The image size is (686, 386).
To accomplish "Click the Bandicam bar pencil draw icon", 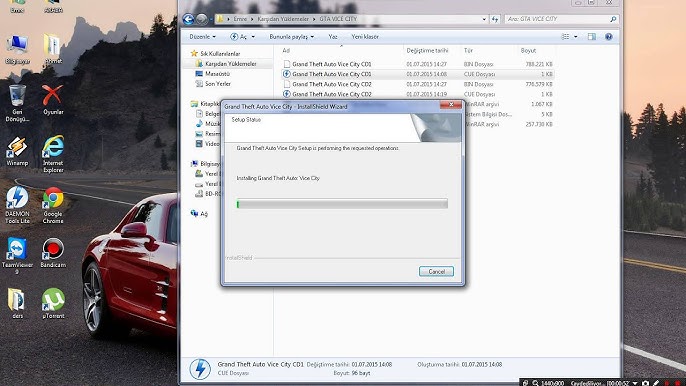I will (656, 383).
